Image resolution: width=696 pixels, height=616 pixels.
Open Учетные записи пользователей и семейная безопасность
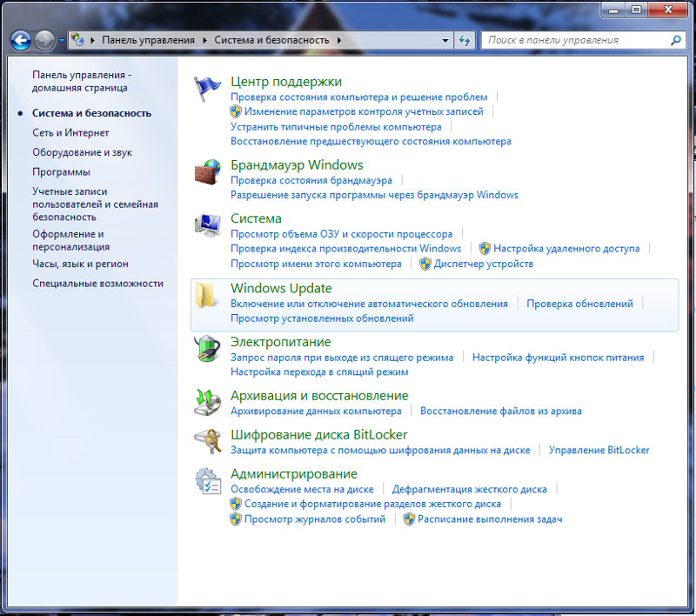pyautogui.click(x=95, y=204)
